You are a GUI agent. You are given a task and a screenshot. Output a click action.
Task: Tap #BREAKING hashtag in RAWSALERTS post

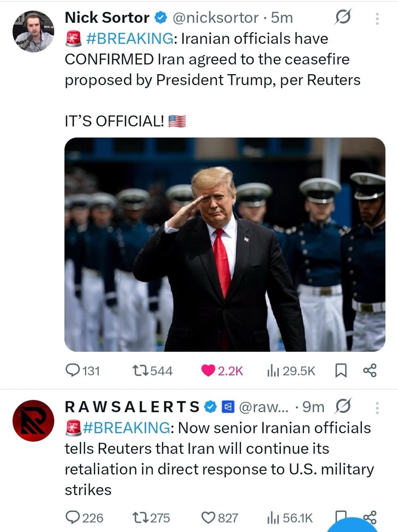pos(126,428)
